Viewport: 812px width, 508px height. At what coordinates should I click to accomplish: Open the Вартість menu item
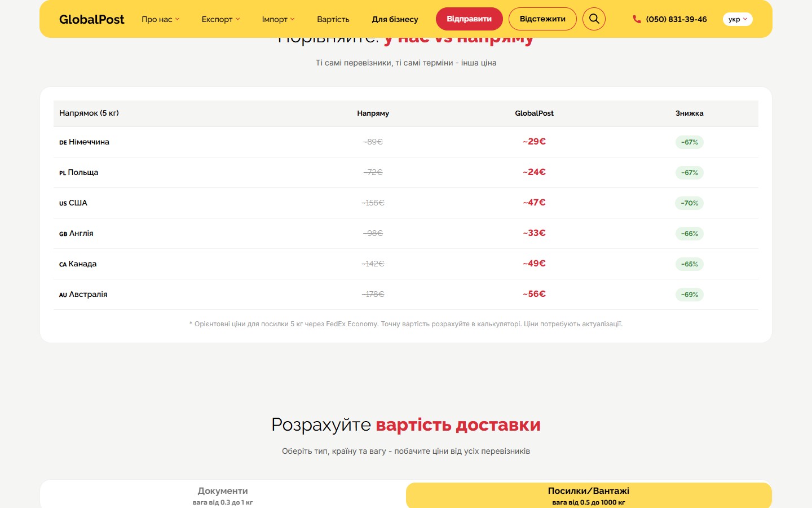click(x=333, y=19)
